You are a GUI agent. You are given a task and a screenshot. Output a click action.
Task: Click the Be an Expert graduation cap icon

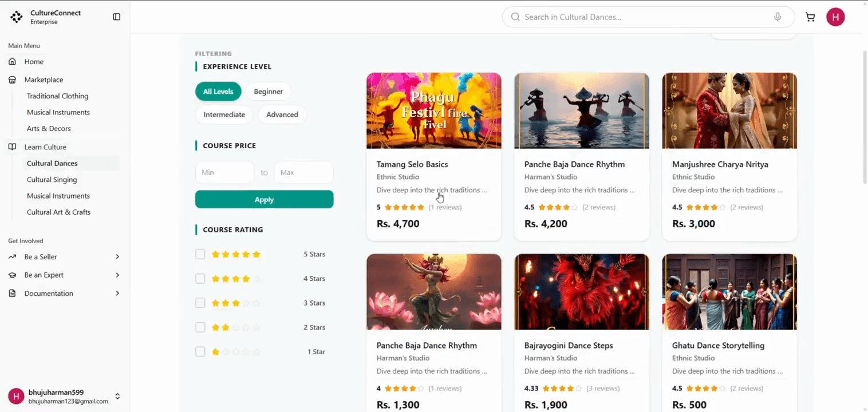coord(12,275)
